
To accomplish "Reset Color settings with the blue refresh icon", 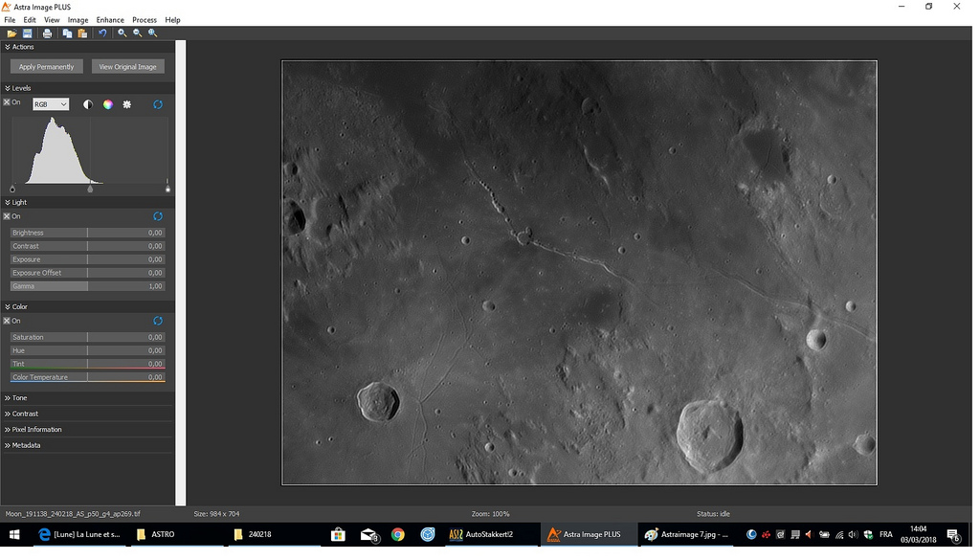I will (x=158, y=321).
